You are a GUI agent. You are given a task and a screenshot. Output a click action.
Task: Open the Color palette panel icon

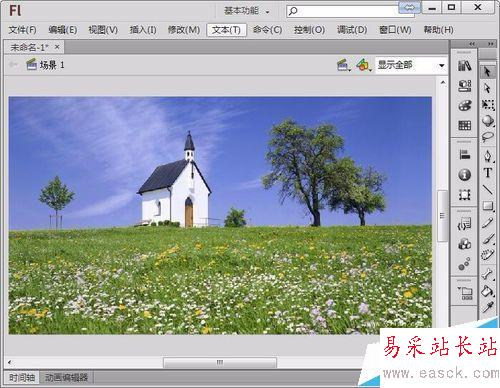pos(465,106)
